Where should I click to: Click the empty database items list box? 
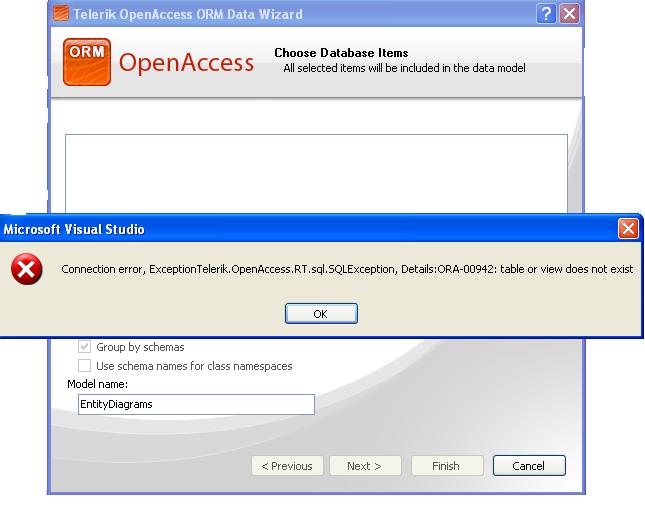pos(316,174)
